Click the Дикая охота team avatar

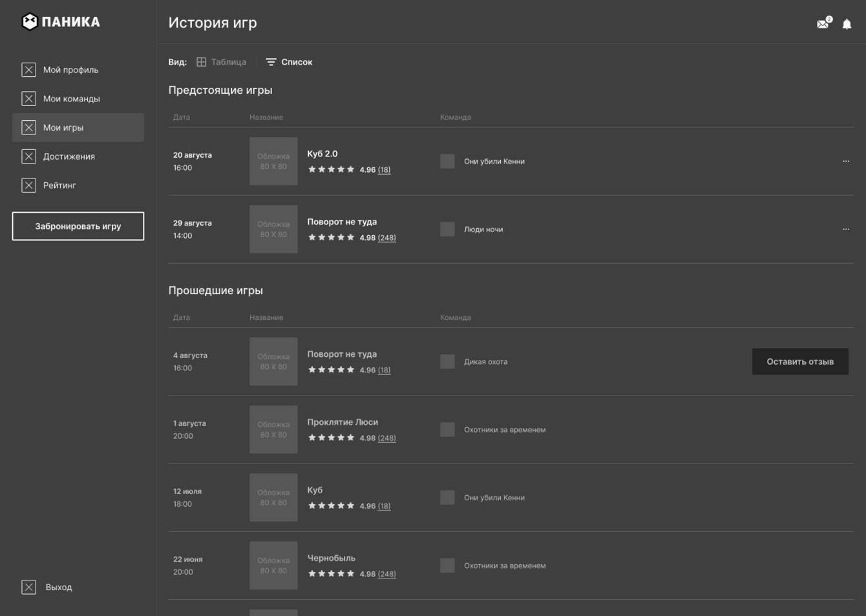pos(447,361)
